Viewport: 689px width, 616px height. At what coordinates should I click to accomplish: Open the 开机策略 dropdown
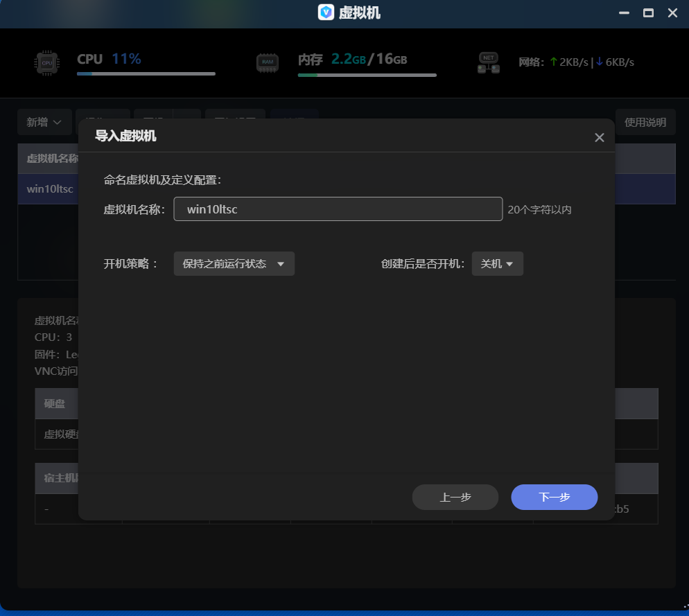click(x=234, y=264)
